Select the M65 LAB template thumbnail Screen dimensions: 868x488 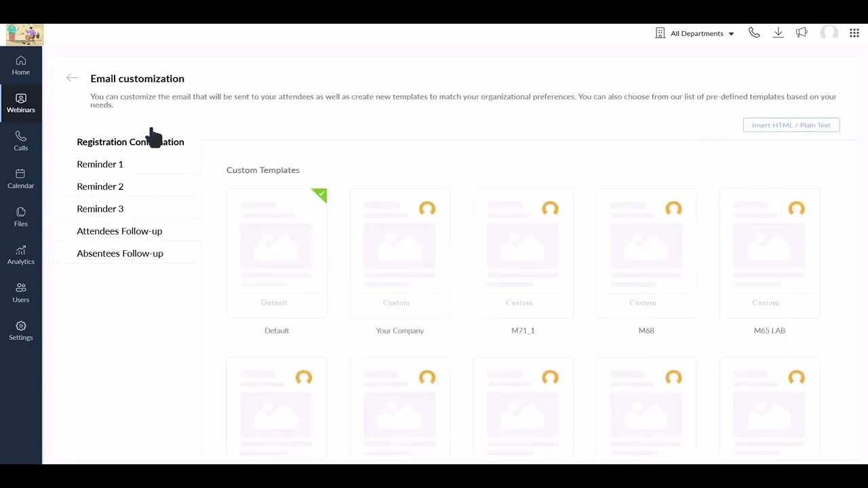[x=770, y=253]
